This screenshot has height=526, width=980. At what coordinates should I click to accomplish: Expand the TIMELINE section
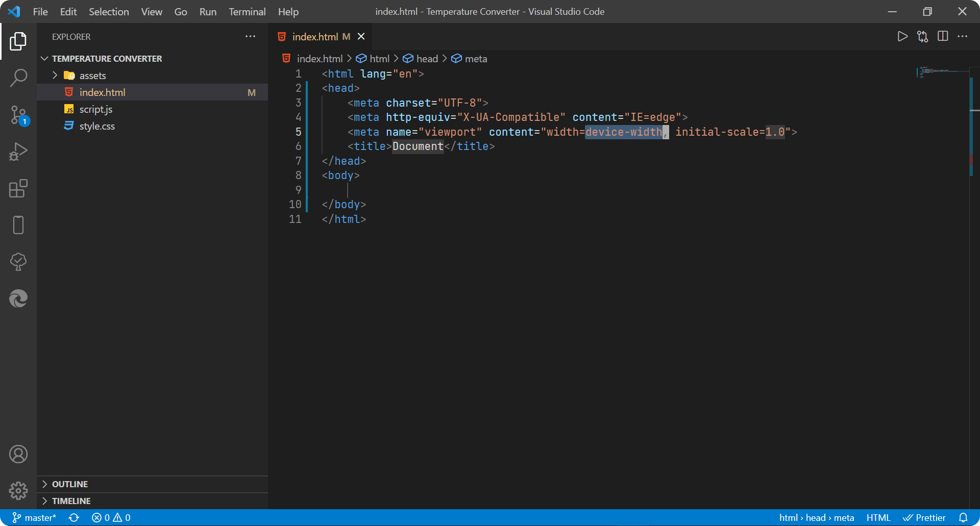[71, 501]
